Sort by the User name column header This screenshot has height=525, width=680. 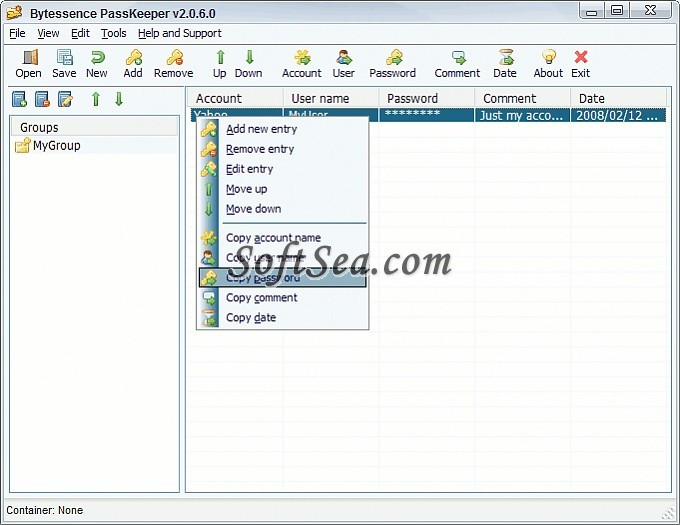331,98
